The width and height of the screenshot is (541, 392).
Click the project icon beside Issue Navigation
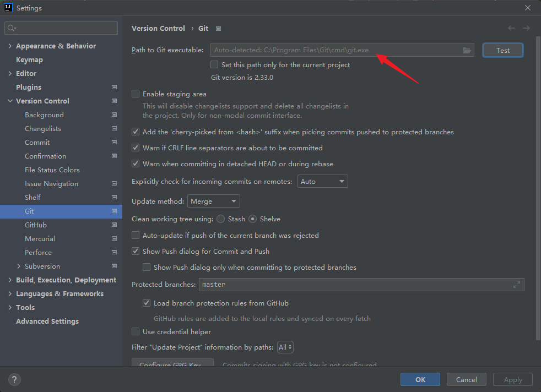pos(114,184)
